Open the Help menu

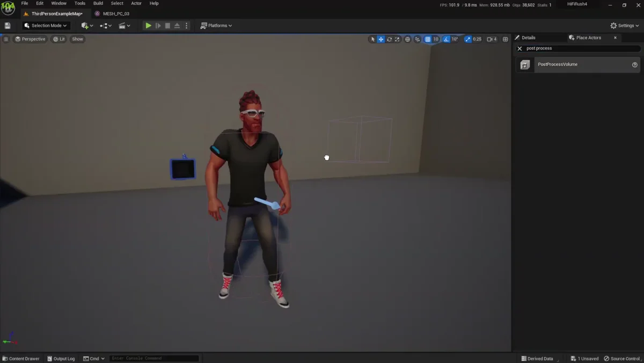click(154, 3)
